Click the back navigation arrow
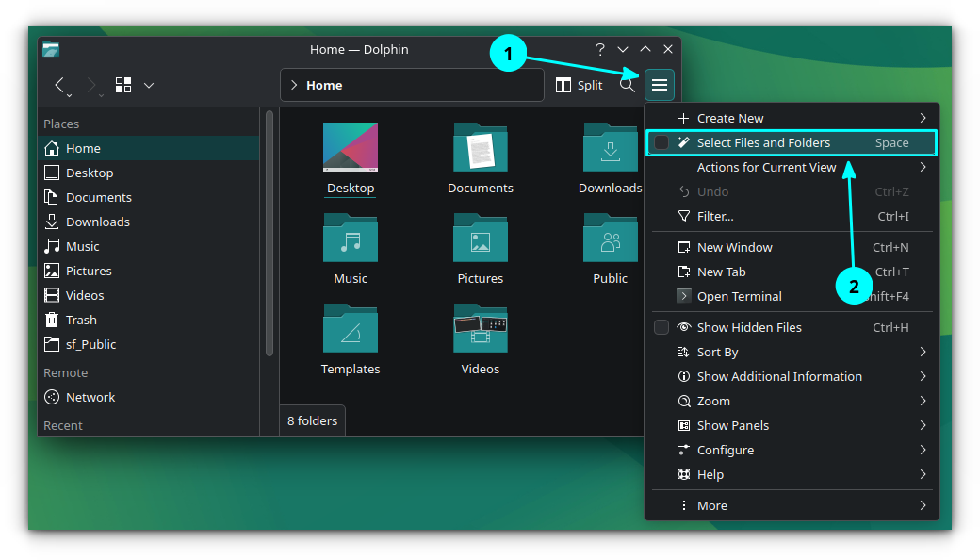The image size is (980, 560). [x=59, y=85]
